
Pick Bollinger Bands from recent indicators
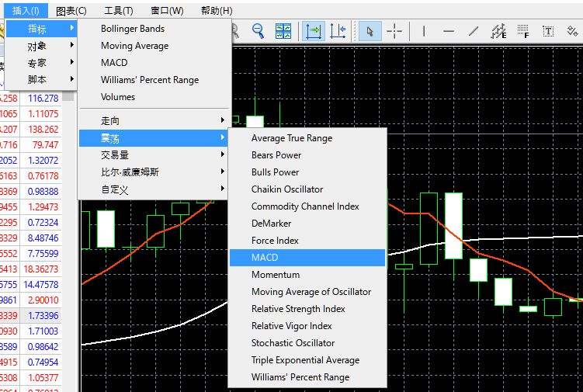click(133, 29)
